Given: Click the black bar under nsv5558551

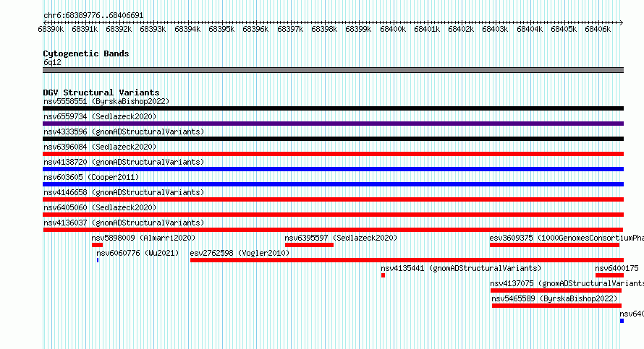Looking at the screenshot, I should [x=333, y=108].
